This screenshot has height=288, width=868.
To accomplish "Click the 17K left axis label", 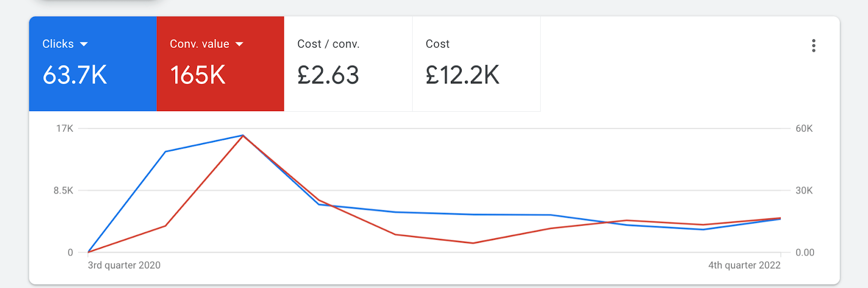I will (x=65, y=129).
